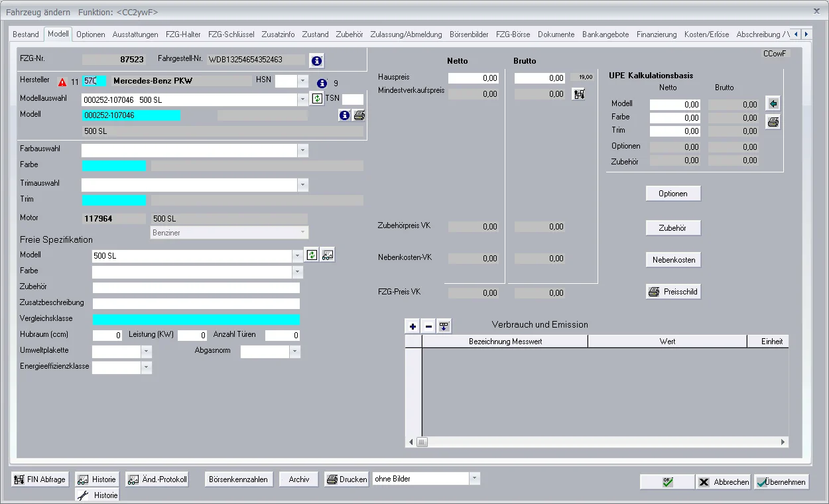Click the green arrow icon in UPE Kalkulationsbasis
The image size is (829, 504).
click(x=773, y=104)
